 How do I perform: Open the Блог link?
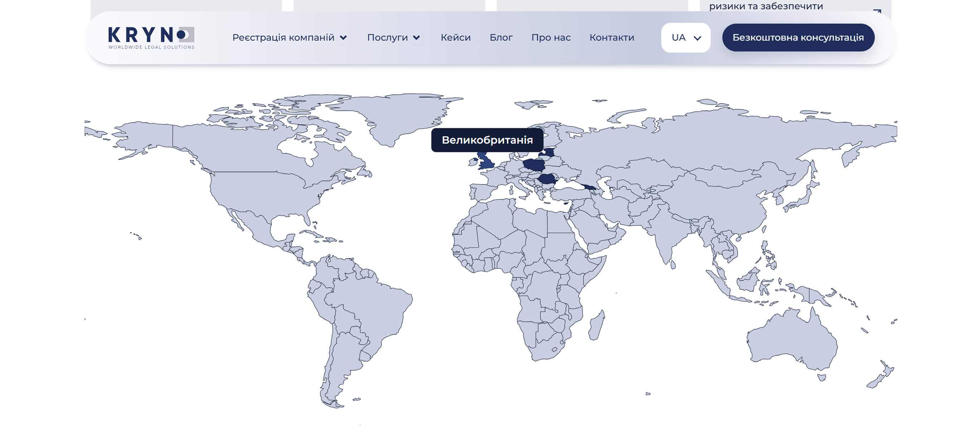coord(501,38)
